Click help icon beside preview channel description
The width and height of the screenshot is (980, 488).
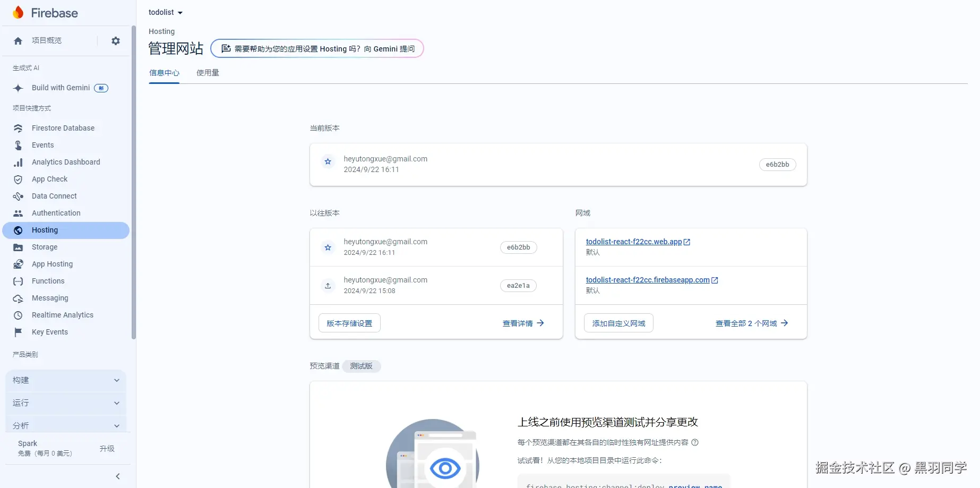point(695,442)
